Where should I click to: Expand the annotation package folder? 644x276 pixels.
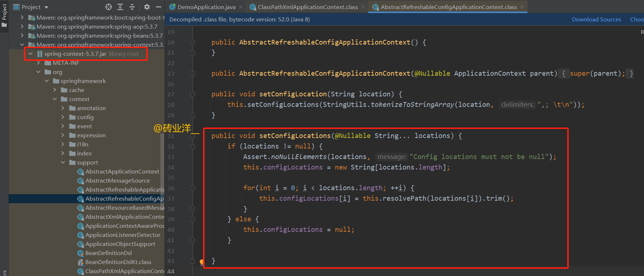coord(63,108)
